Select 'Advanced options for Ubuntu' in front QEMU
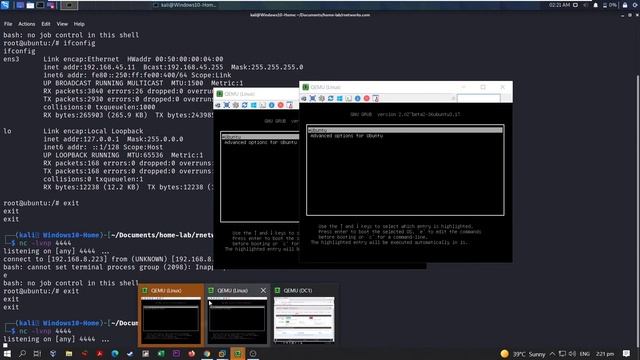640x360 pixels. click(x=346, y=136)
